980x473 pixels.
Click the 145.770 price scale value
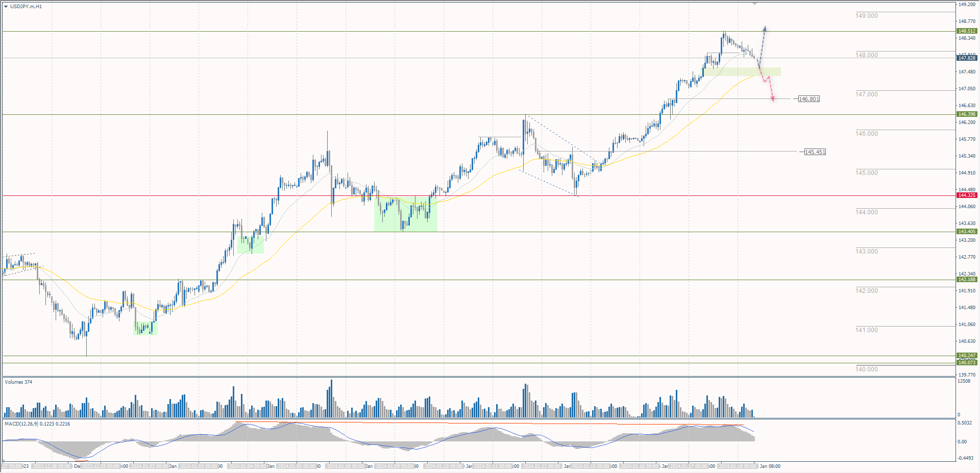click(967, 139)
